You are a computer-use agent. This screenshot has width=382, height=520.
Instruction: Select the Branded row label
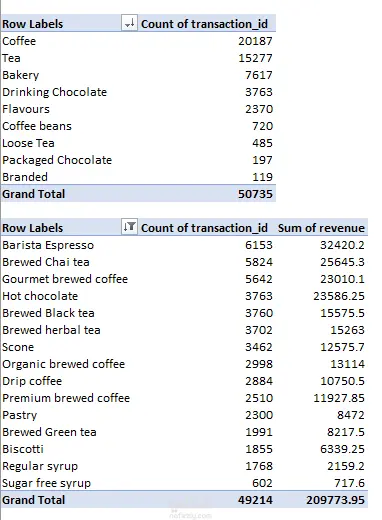(x=25, y=177)
